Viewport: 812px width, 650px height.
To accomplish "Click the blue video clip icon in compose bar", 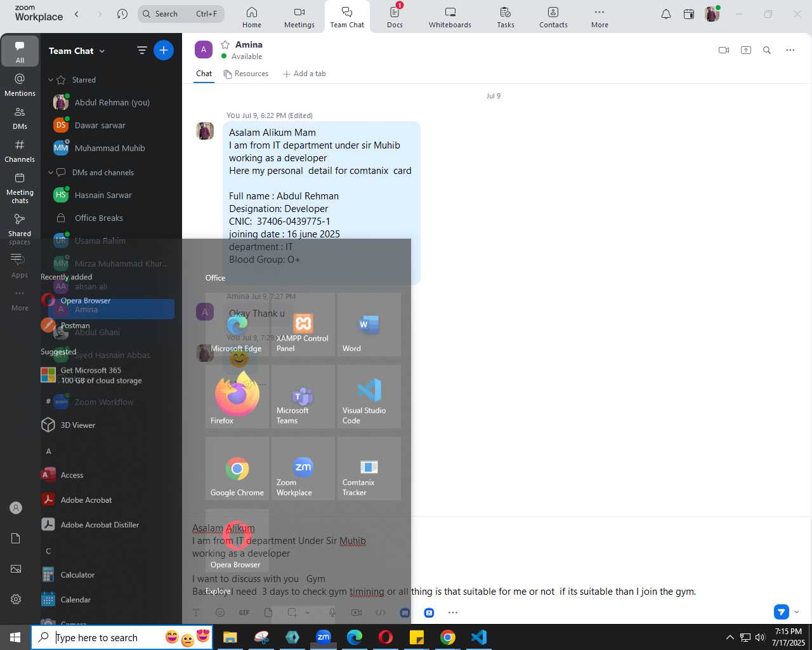I will pos(429,613).
